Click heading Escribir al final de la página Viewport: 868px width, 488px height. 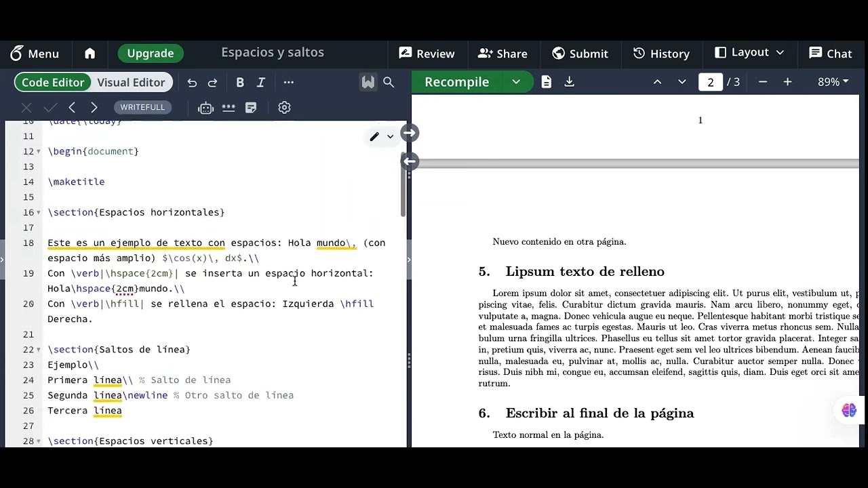click(599, 413)
